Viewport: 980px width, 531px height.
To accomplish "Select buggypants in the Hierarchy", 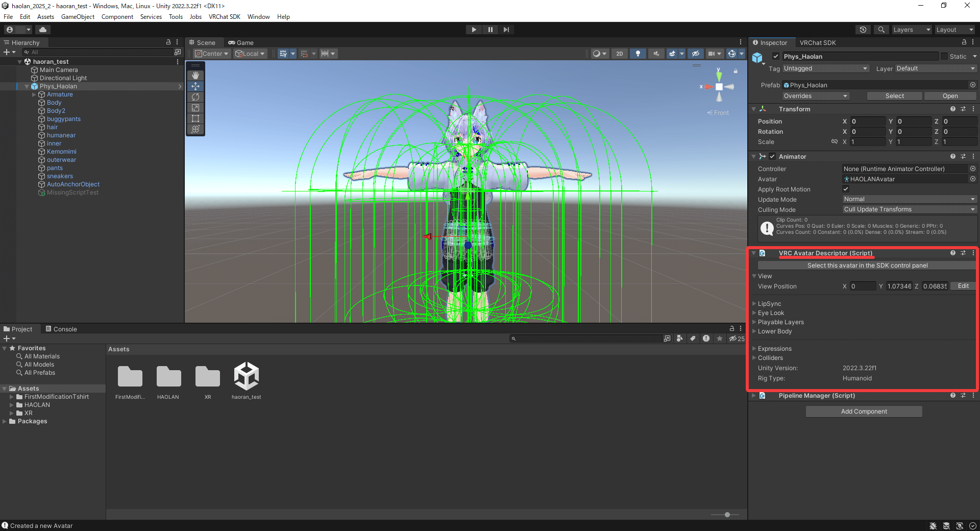I will point(64,119).
